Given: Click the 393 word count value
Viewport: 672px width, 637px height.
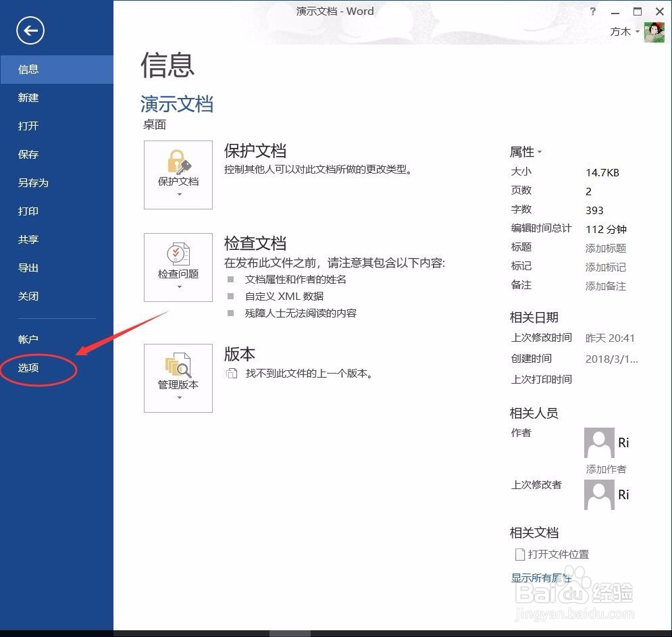Looking at the screenshot, I should tap(594, 211).
